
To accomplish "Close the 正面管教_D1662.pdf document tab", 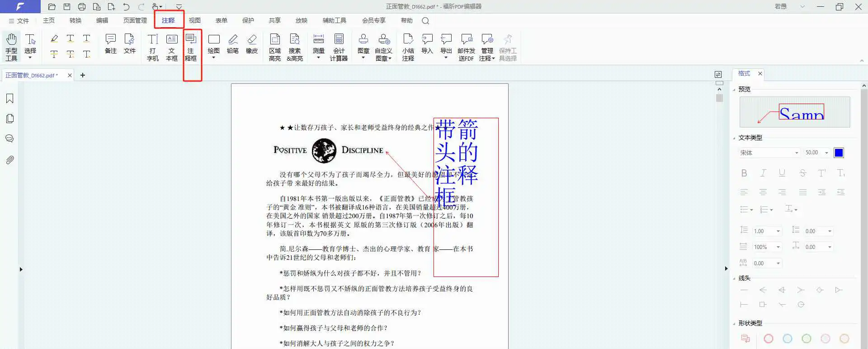I will pos(70,75).
